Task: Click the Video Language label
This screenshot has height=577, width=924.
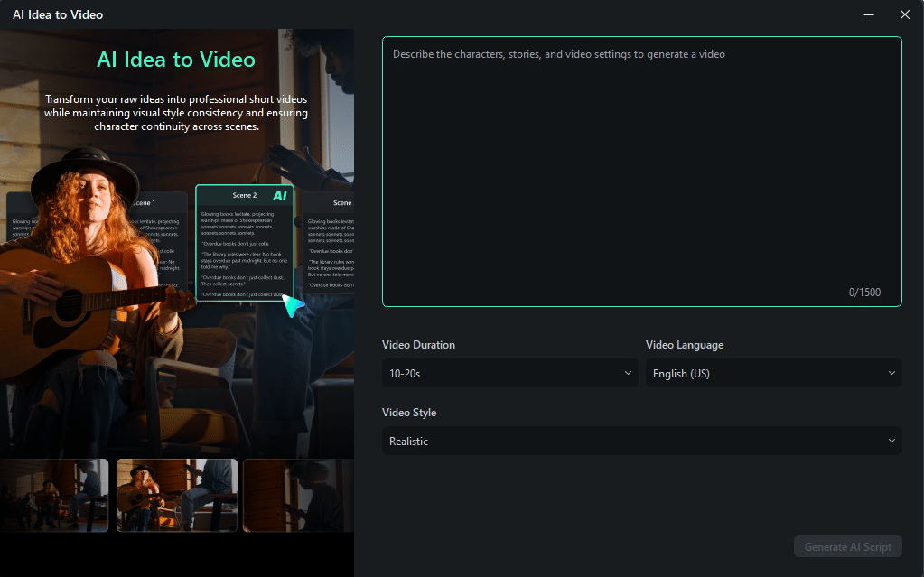Action: (684, 345)
